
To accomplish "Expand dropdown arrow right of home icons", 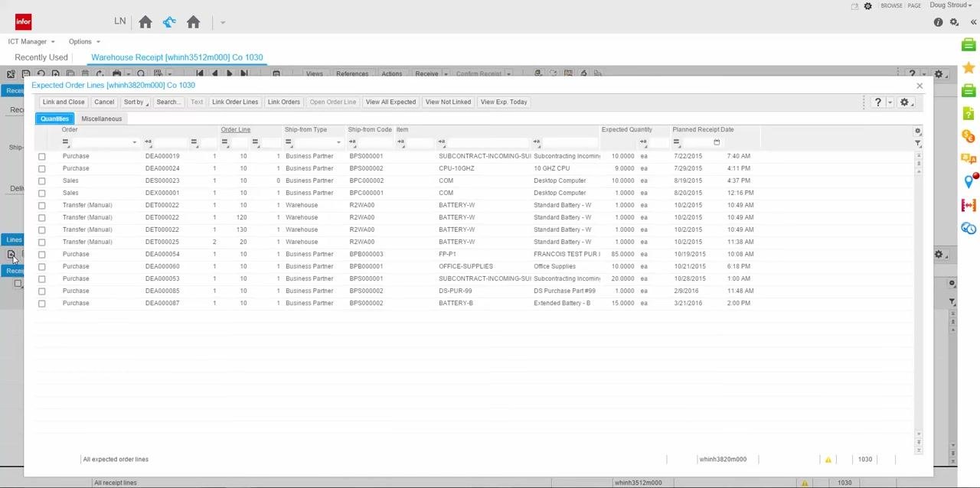I will point(223,23).
